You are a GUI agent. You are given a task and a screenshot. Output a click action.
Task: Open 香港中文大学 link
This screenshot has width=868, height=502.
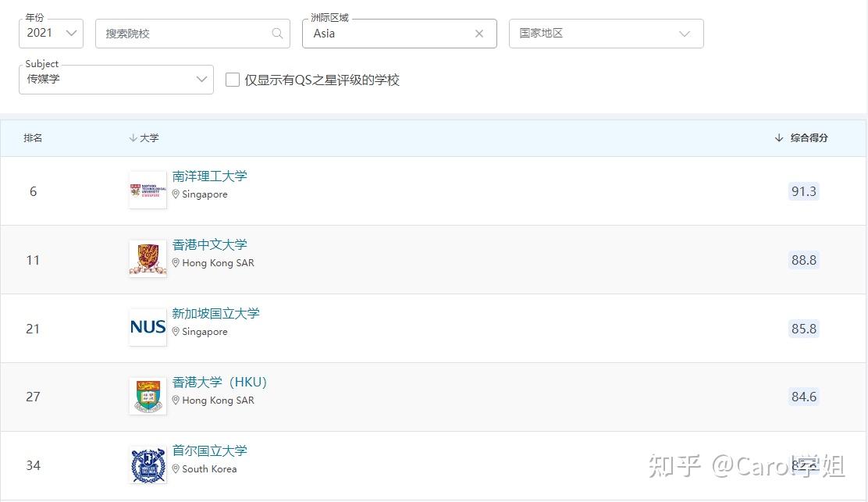(209, 244)
